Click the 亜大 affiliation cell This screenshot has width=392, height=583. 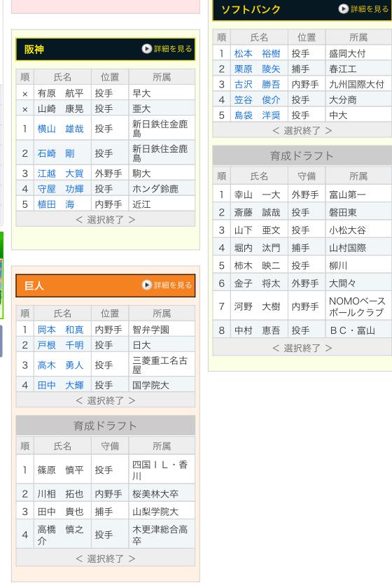162,108
